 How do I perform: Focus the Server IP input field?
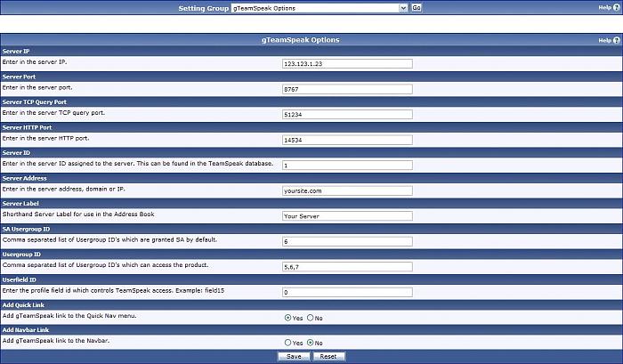[346, 63]
